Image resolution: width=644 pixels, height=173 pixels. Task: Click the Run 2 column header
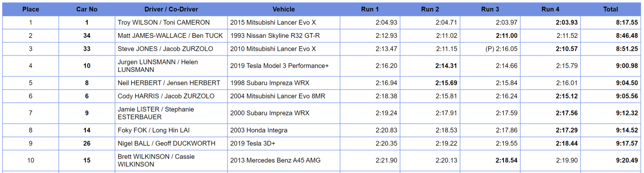[430, 9]
